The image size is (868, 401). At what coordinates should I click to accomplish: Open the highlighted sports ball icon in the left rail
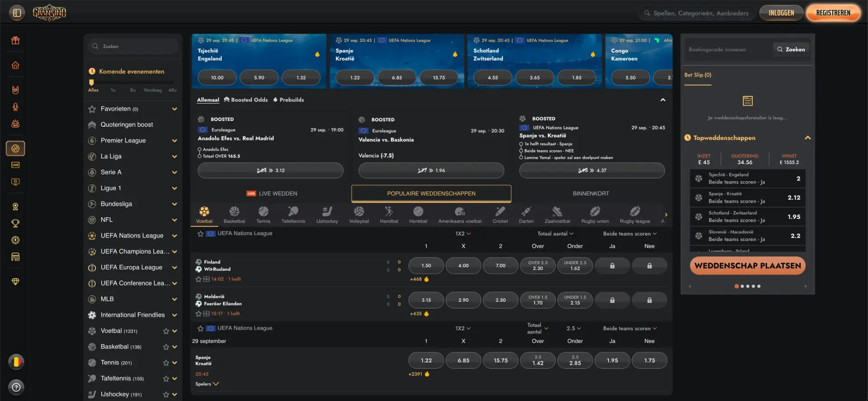point(15,148)
